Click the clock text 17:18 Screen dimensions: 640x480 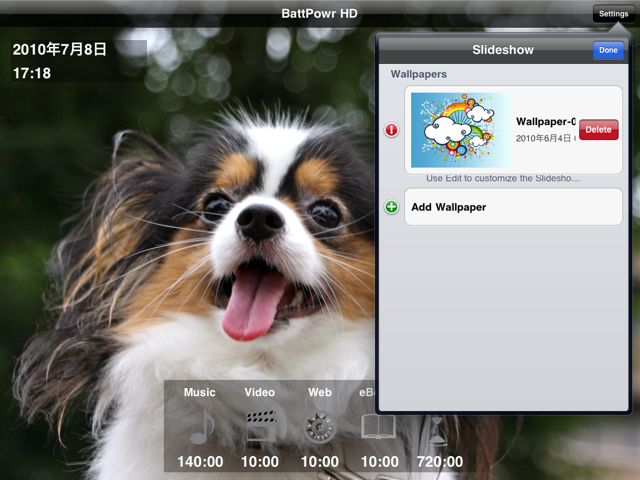[32, 73]
